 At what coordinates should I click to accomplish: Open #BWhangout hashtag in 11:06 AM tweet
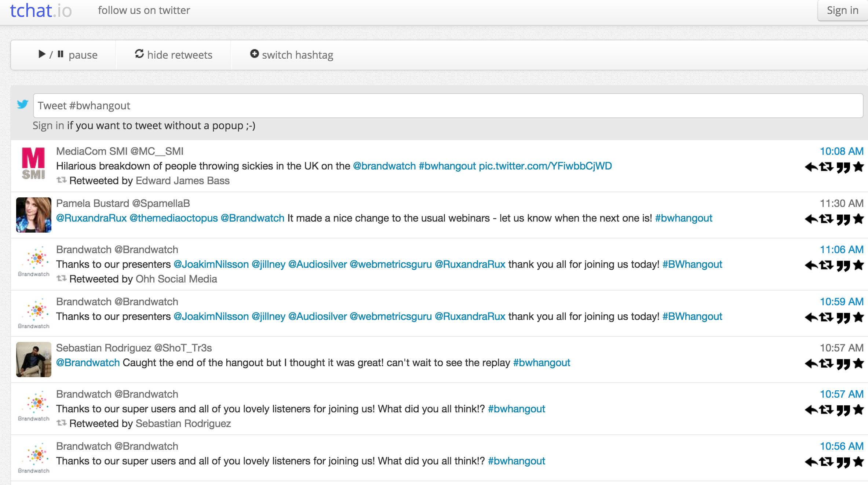pyautogui.click(x=692, y=264)
